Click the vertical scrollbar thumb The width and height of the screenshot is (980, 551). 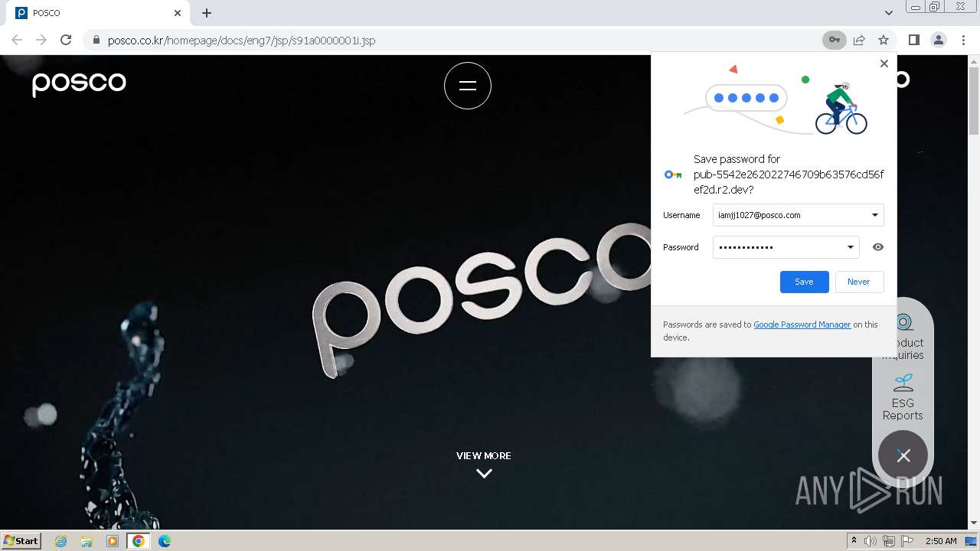point(974,99)
